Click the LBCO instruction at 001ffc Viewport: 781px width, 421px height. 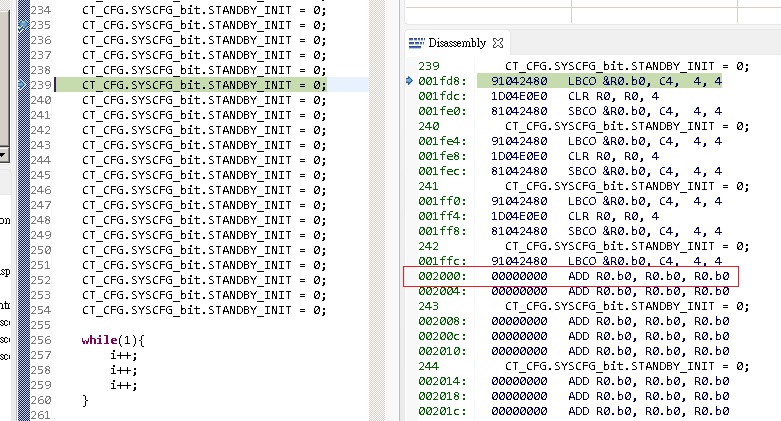(x=645, y=261)
